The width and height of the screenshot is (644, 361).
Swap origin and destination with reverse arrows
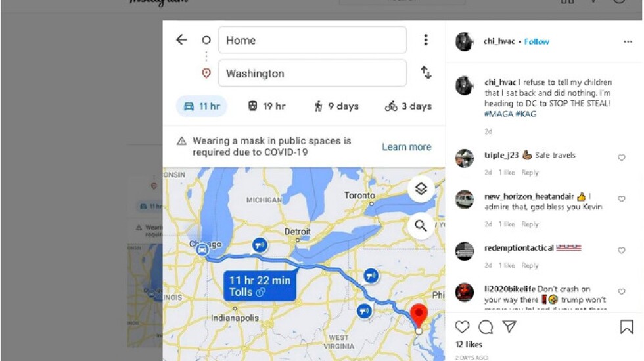point(426,73)
